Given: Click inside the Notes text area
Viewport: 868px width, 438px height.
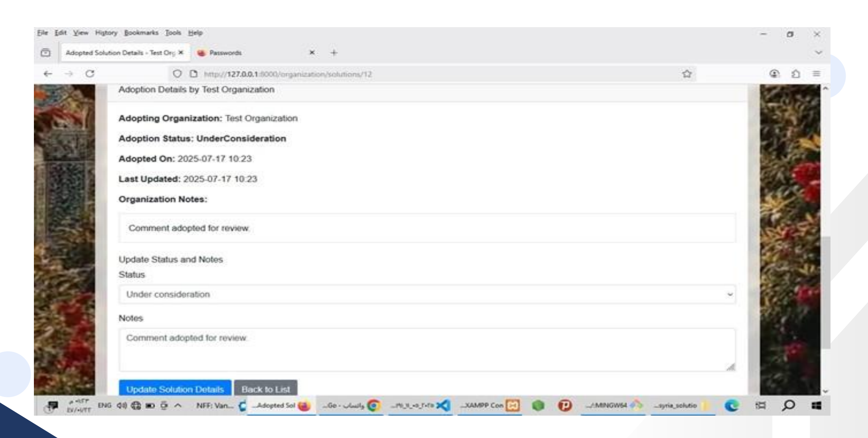Looking at the screenshot, I should (x=427, y=350).
